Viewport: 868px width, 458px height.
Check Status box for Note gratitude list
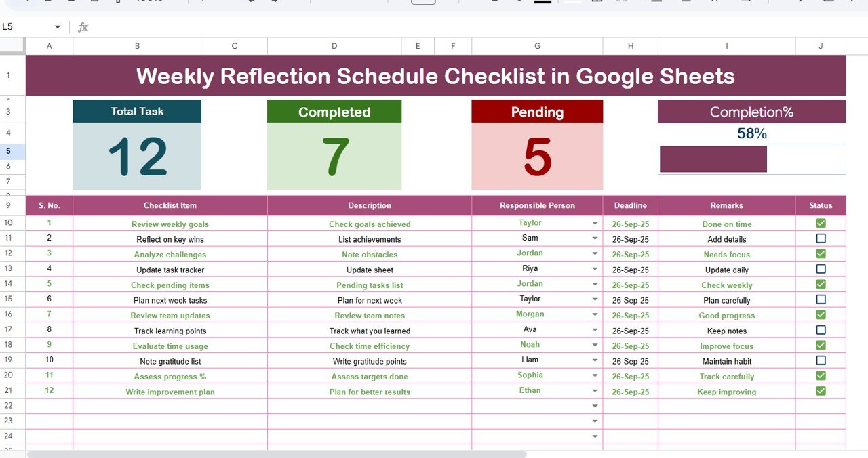coord(821,360)
